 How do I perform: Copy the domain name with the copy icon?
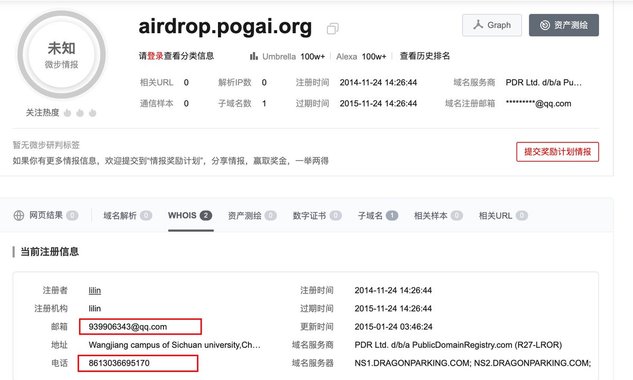[333, 28]
